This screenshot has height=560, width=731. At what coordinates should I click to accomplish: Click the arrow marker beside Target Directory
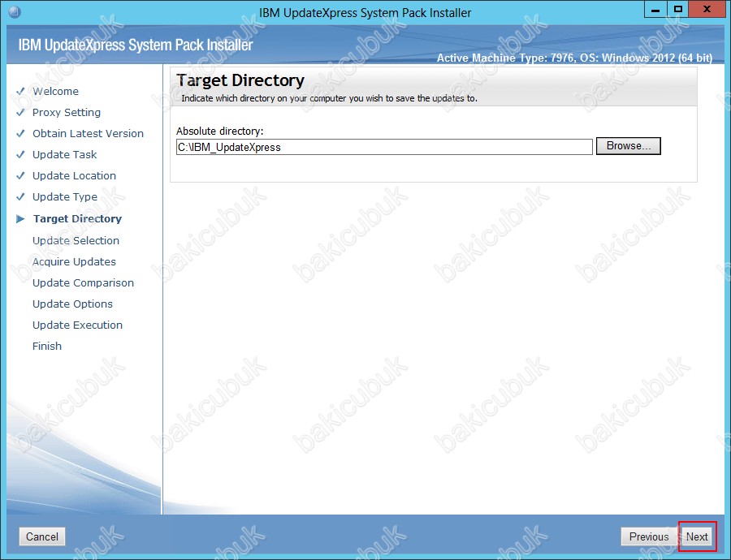[x=20, y=219]
